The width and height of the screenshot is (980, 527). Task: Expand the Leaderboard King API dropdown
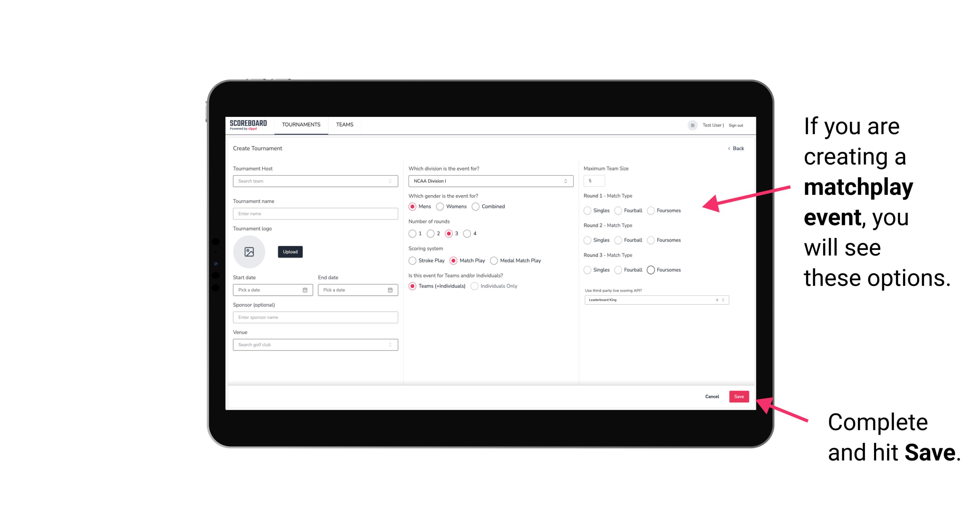click(723, 300)
